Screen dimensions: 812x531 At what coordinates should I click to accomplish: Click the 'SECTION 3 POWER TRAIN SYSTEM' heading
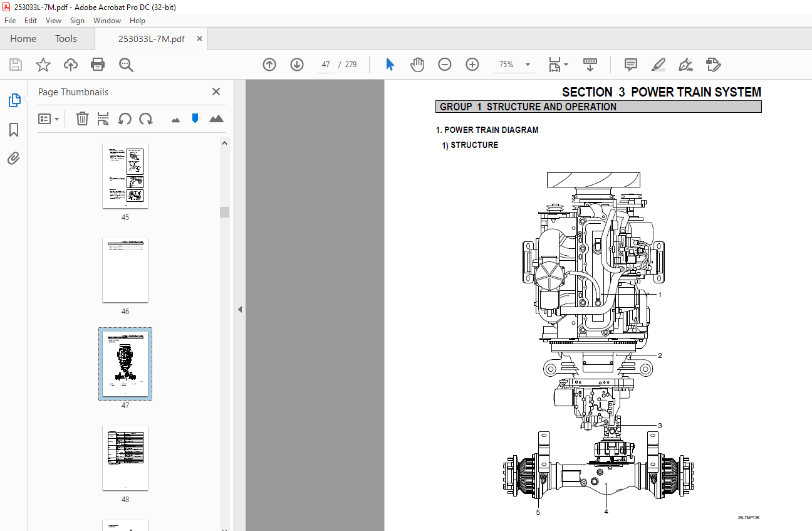click(662, 92)
